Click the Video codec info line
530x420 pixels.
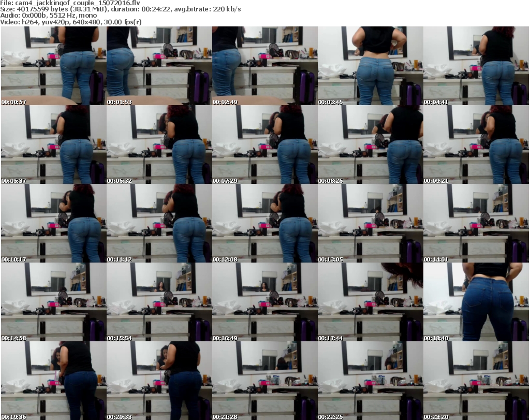tap(70, 22)
